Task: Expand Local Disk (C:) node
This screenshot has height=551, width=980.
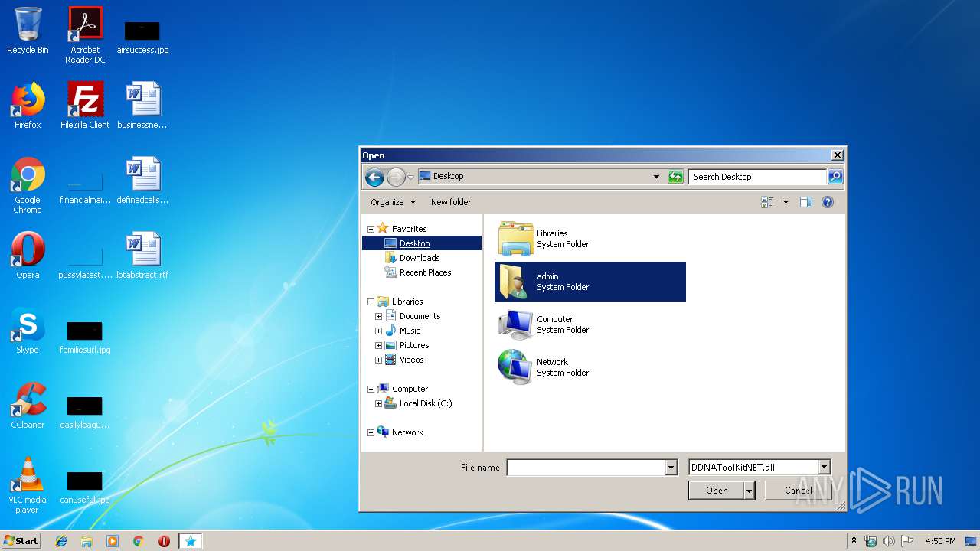Action: [x=378, y=403]
